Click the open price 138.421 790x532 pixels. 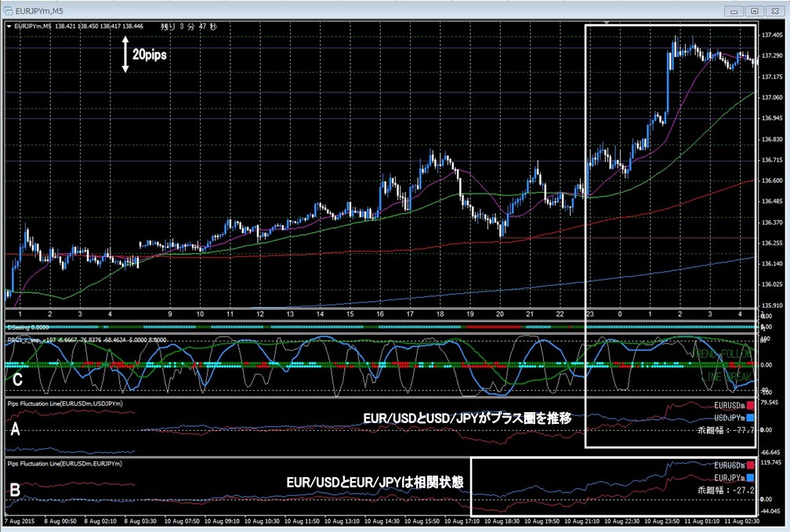pyautogui.click(x=65, y=26)
